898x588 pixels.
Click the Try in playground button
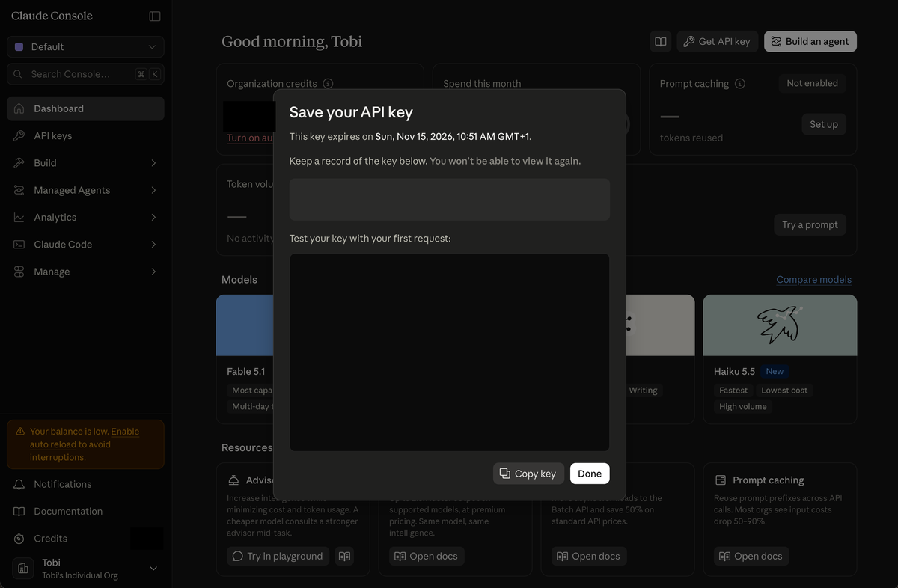click(x=278, y=556)
